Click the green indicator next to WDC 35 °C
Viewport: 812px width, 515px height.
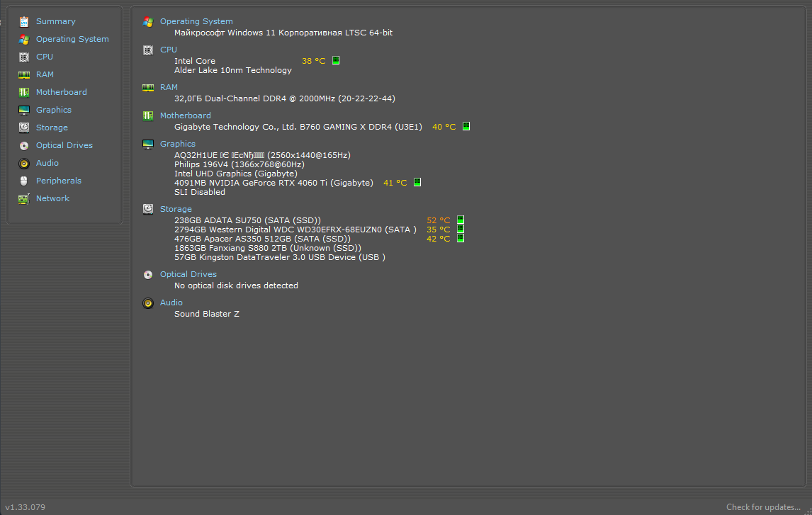pyautogui.click(x=461, y=230)
